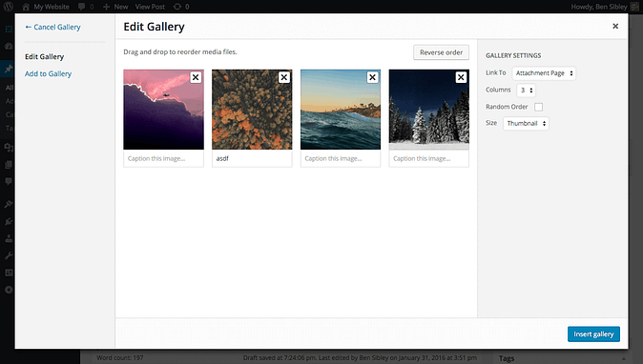Click View Post in admin bar
This screenshot has width=643, height=364.
pos(150,7)
